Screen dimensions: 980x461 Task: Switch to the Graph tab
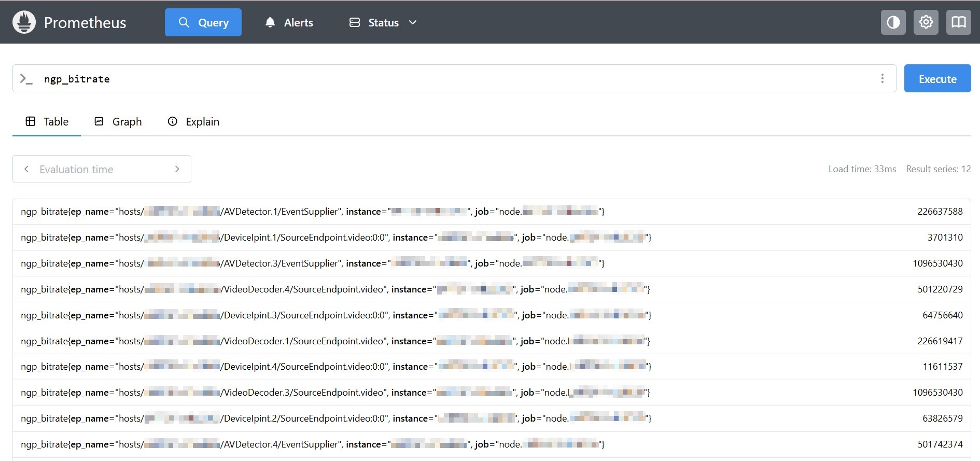point(118,121)
